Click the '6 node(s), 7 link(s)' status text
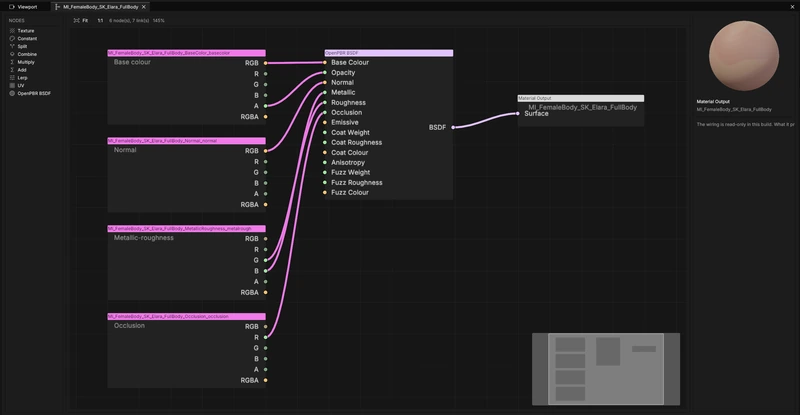 [129, 20]
